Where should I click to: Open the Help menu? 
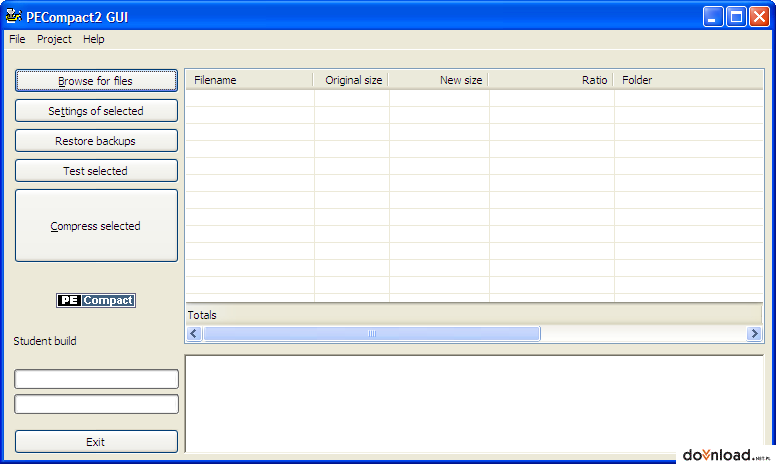coord(94,39)
